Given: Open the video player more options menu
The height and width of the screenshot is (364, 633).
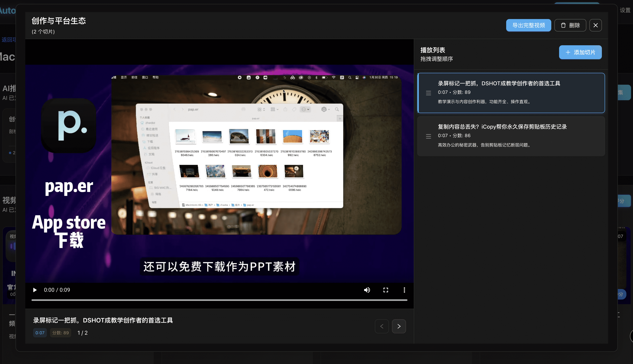Looking at the screenshot, I should [x=404, y=290].
